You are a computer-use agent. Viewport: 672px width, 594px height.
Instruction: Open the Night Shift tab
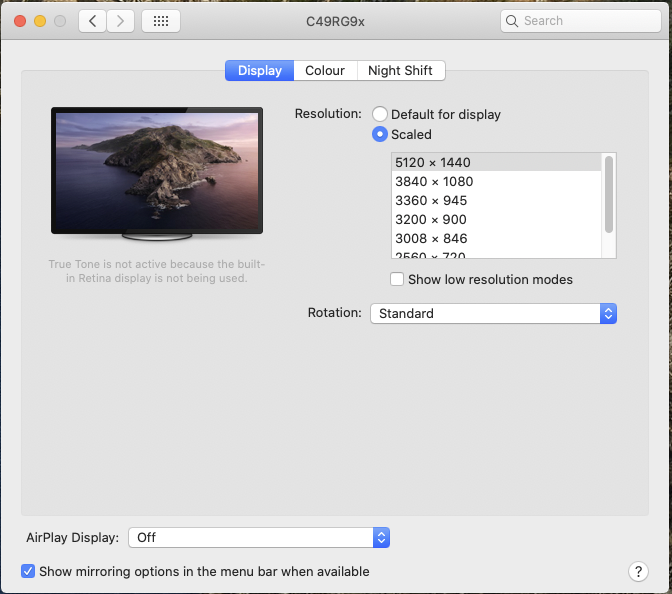click(x=401, y=70)
